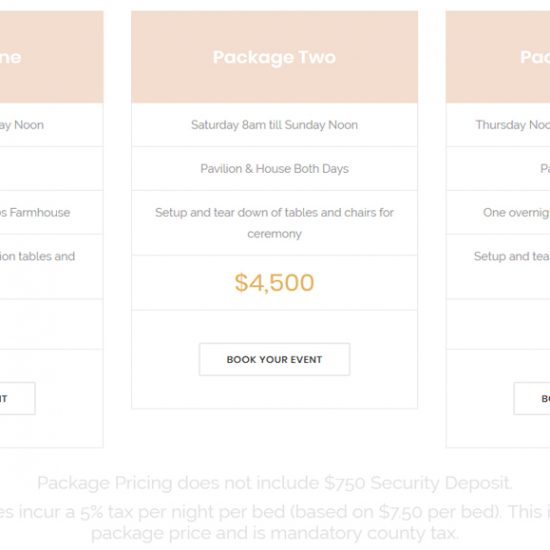Click the Farmhouse row in left package
Image resolution: width=550 pixels, height=550 pixels.
coord(52,213)
